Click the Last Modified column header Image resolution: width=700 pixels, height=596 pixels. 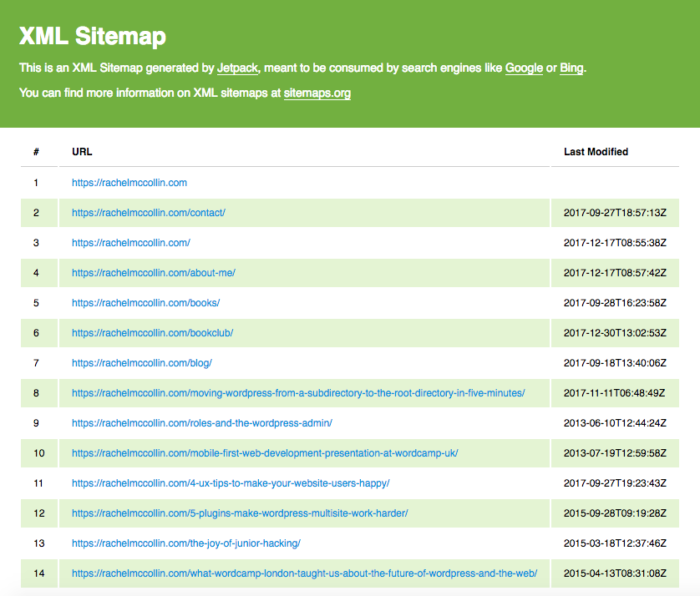(596, 152)
